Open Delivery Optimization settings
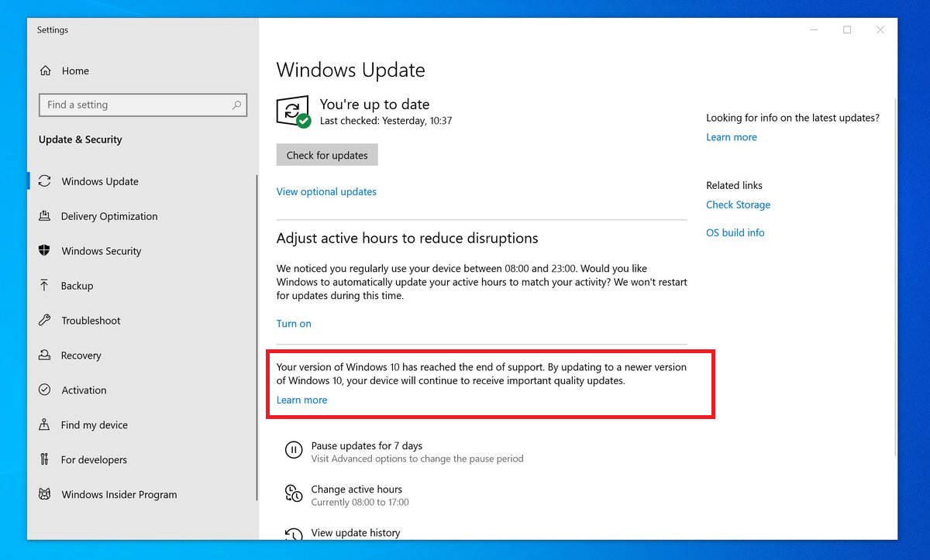This screenshot has width=930, height=560. [x=46, y=216]
